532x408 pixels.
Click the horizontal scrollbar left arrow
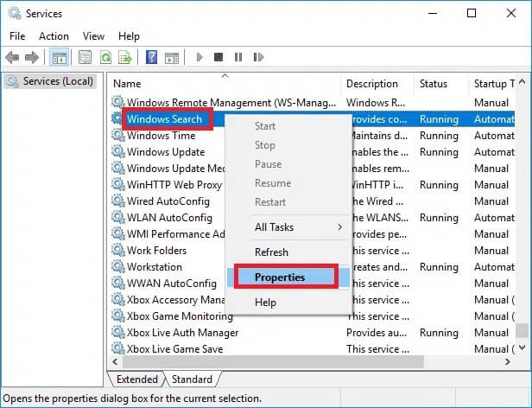tap(115, 361)
